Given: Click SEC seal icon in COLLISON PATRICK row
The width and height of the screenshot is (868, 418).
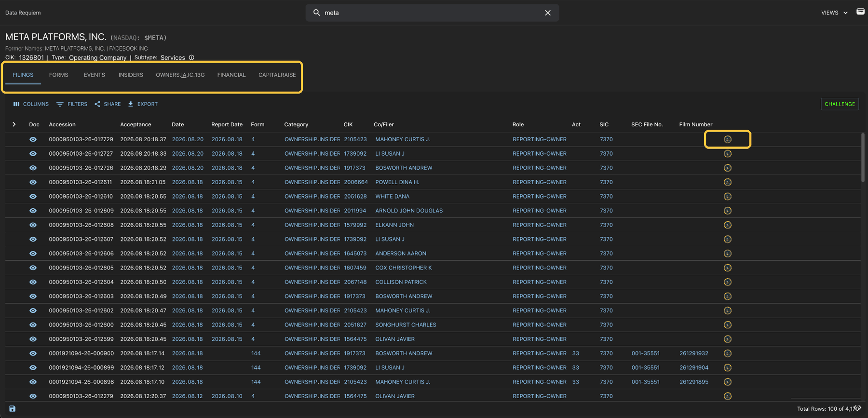Looking at the screenshot, I should 728,282.
